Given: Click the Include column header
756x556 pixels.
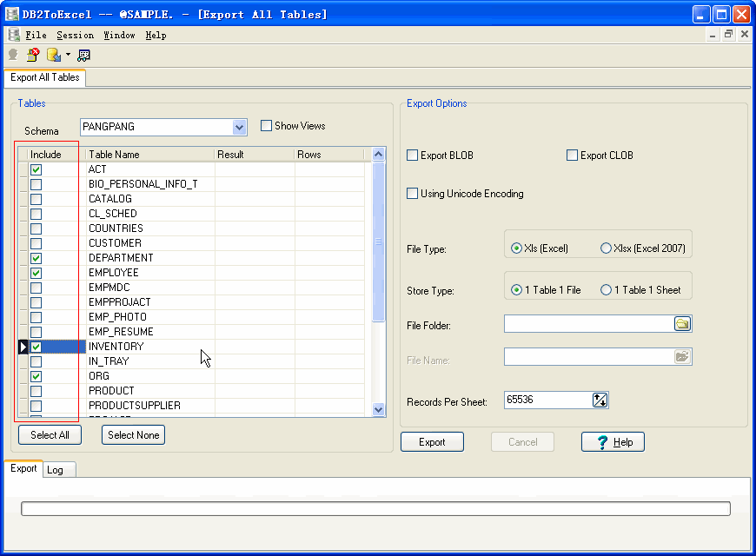Looking at the screenshot, I should pyautogui.click(x=56, y=155).
